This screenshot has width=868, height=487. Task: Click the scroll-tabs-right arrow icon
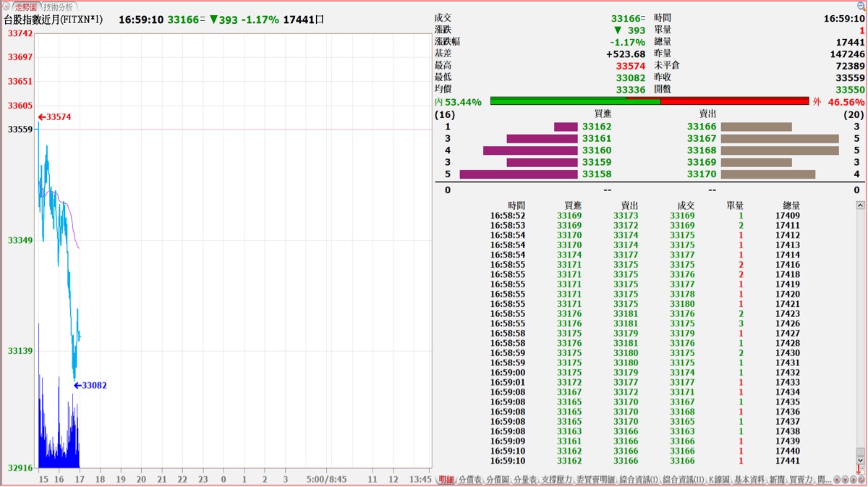[x=853, y=480]
